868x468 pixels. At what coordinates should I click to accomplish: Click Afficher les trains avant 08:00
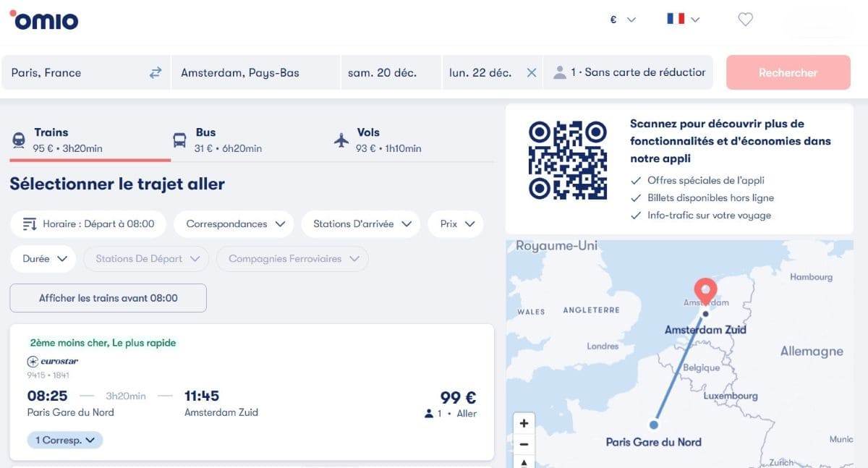click(107, 298)
